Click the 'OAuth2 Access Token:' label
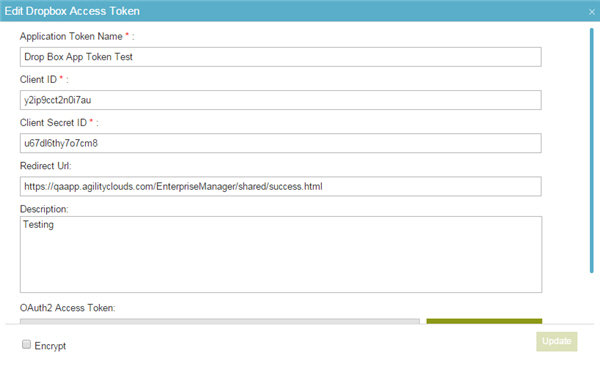Viewport: 600px width, 366px height. pos(67,308)
